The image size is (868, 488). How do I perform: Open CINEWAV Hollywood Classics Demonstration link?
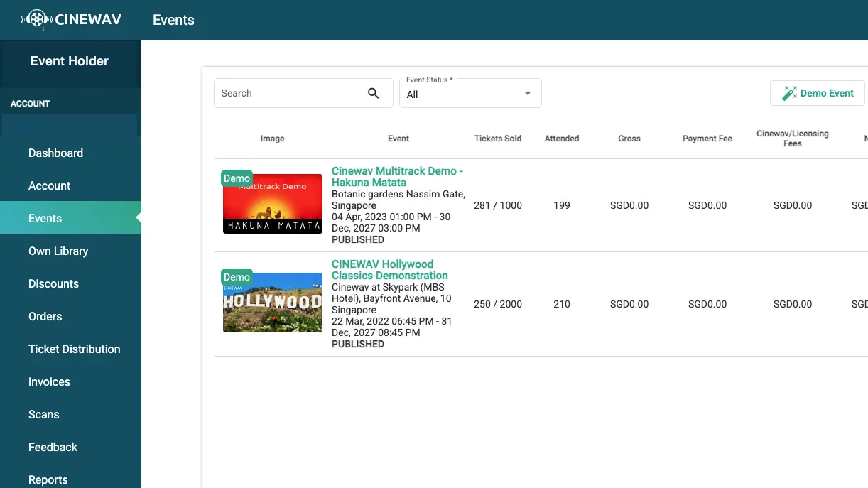click(x=389, y=270)
